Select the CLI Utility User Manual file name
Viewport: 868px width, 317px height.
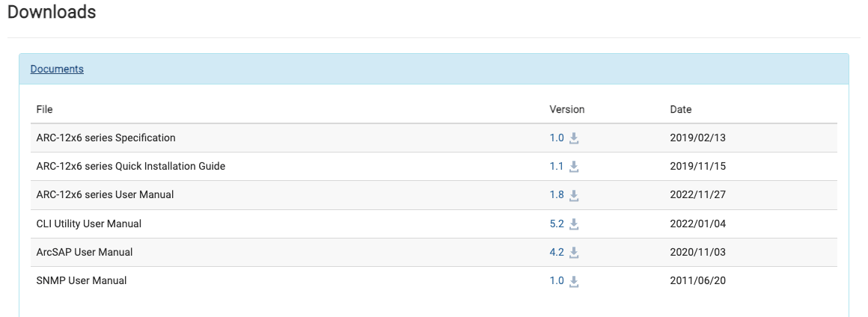tap(88, 224)
